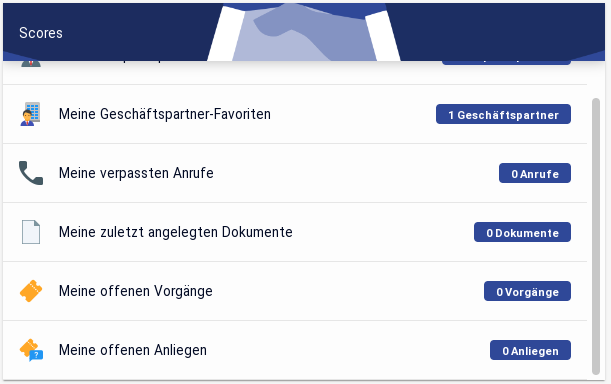Select Meine verpassten Anrufe list entry
The image size is (611, 384).
295,173
